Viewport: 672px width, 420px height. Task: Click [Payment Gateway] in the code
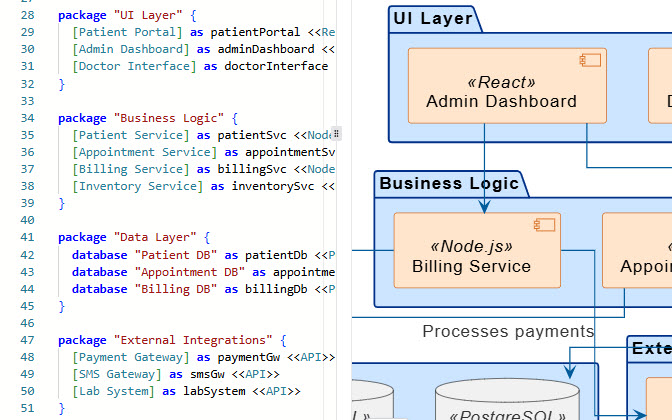point(131,357)
